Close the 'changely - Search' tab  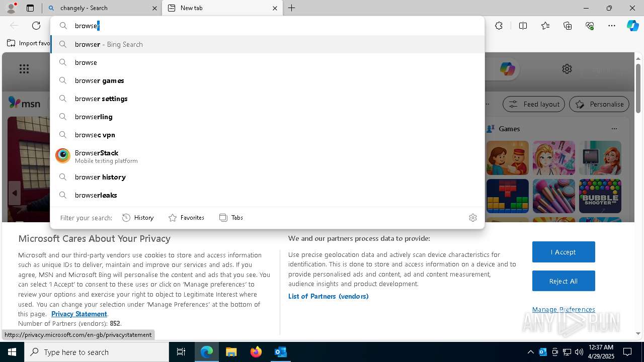(154, 8)
